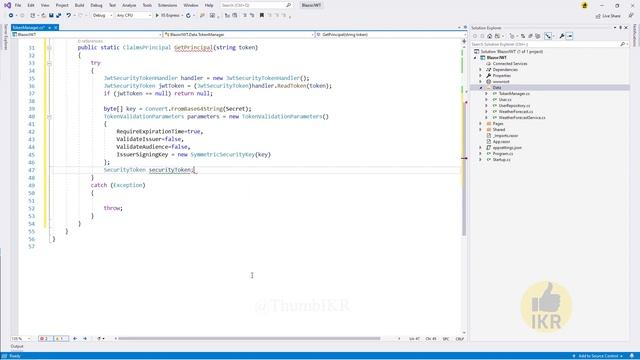Open the Project menu
Viewport: 640px width, 360px height.
pyautogui.click(x=62, y=5)
